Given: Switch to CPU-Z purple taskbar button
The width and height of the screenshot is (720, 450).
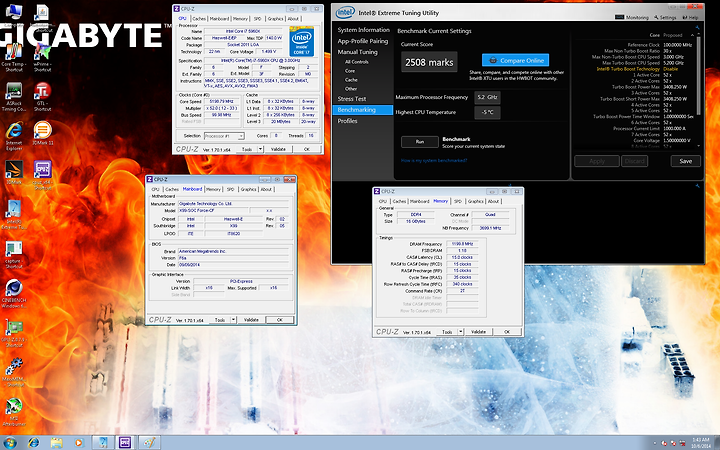Looking at the screenshot, I should [x=125, y=443].
